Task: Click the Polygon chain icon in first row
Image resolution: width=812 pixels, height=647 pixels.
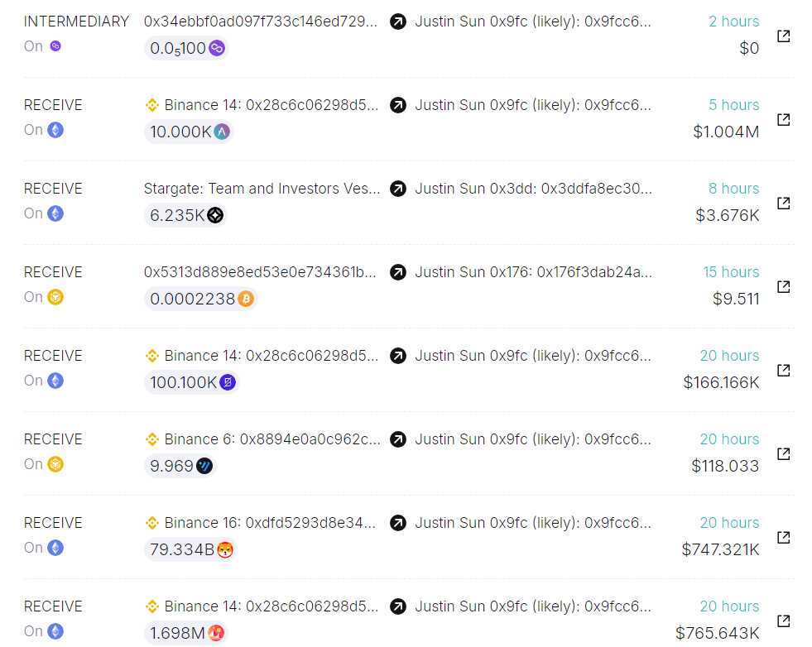Action: pyautogui.click(x=55, y=46)
